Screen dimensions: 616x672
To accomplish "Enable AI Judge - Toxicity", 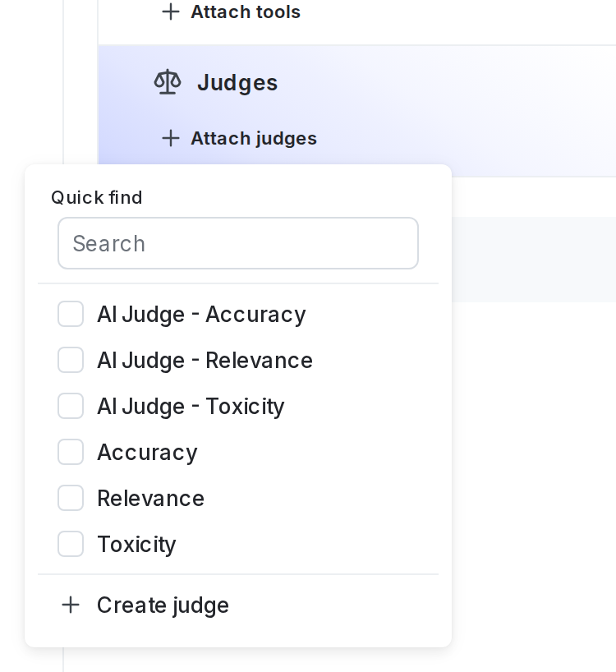I will 71,406.
